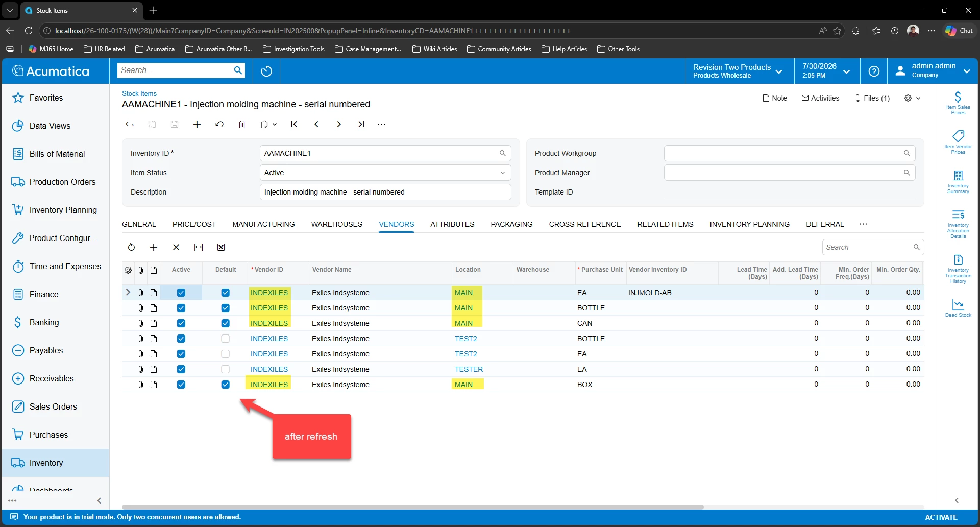This screenshot has height=527, width=980.
Task: Fit vendor grid columns to width
Action: pos(199,247)
